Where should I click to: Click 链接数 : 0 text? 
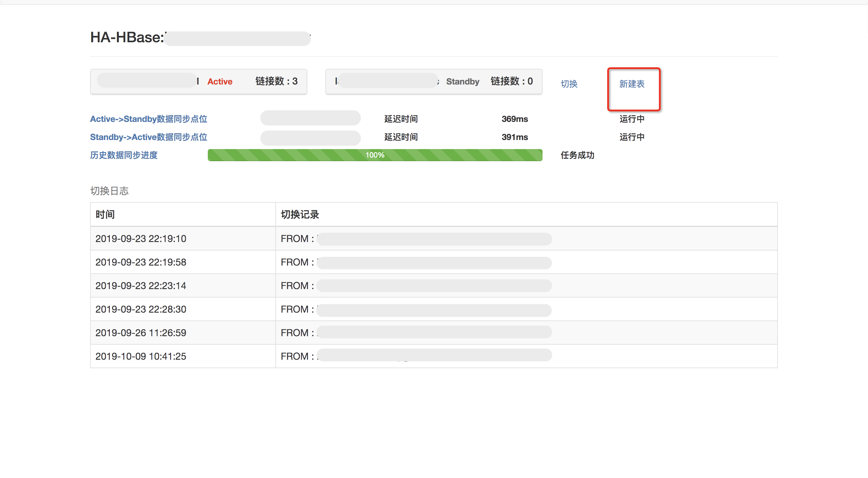(512, 81)
